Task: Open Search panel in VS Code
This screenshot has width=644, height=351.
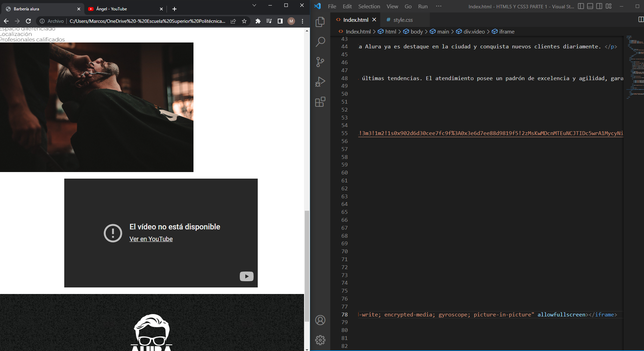Action: click(320, 42)
